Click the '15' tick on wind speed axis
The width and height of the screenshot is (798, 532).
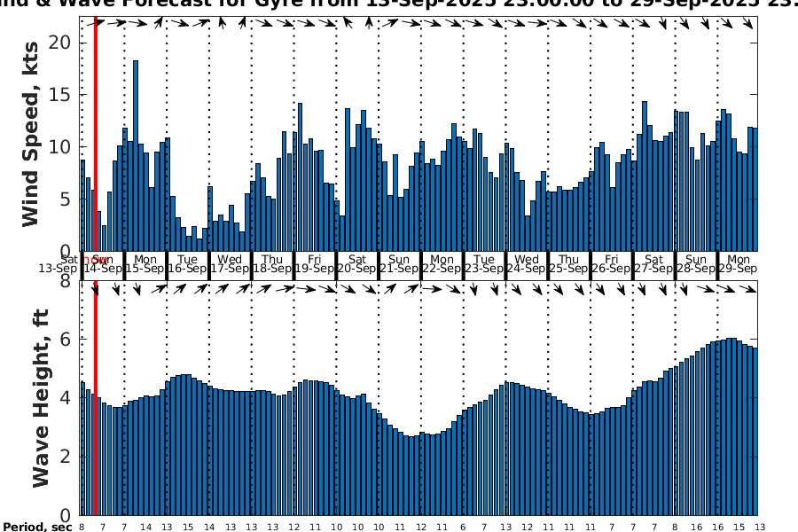(x=59, y=95)
